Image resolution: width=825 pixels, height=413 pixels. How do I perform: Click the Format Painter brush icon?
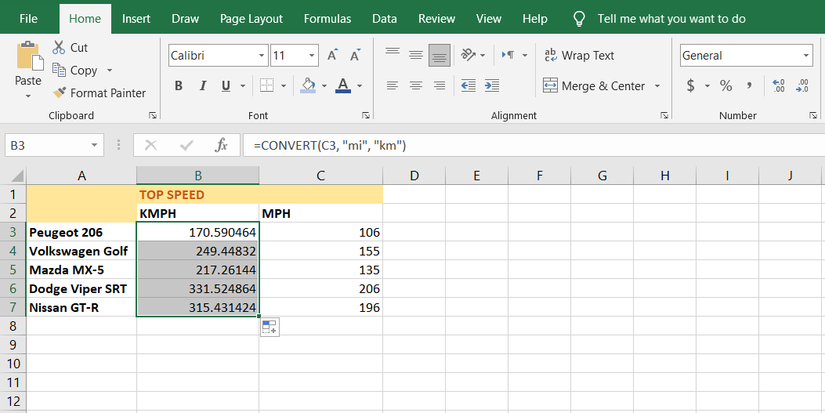59,93
